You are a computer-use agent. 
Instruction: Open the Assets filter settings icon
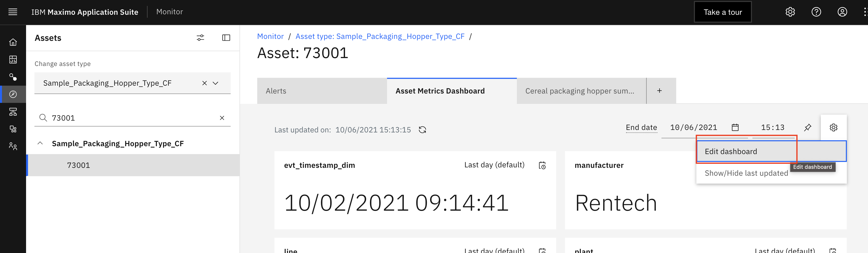200,38
